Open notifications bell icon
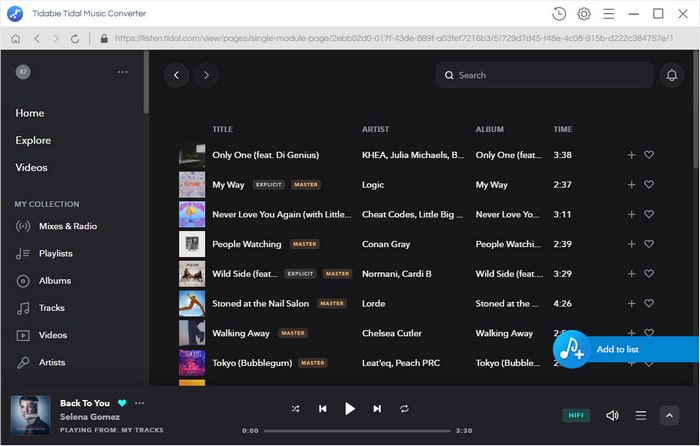 [x=672, y=75]
